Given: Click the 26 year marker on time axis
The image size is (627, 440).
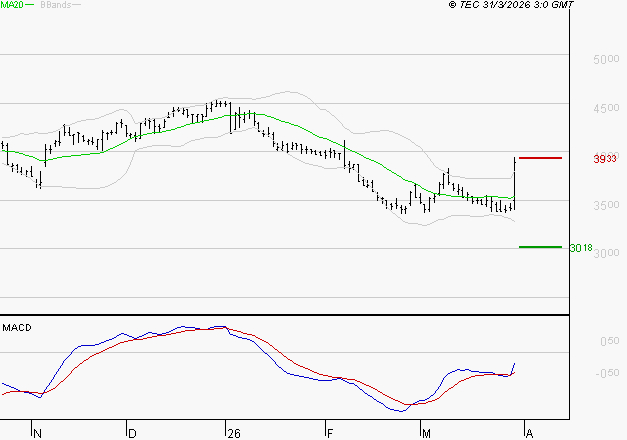Looking at the screenshot, I should [x=234, y=434].
